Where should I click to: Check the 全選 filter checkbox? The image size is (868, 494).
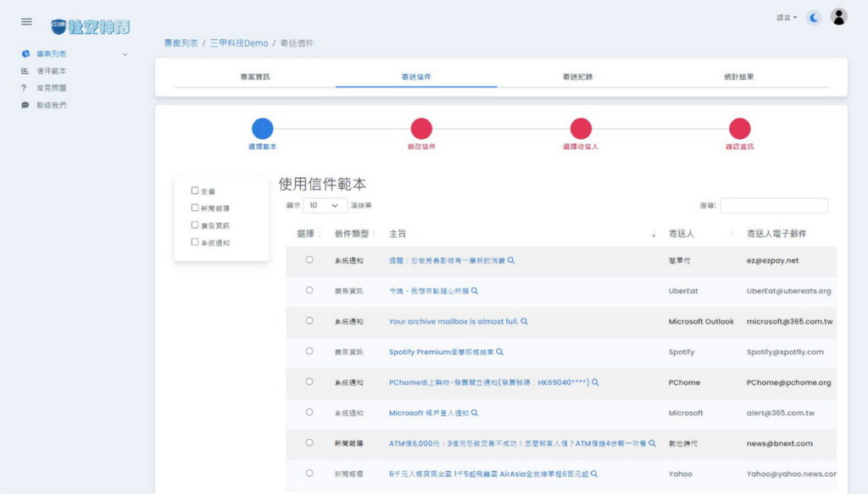point(195,191)
